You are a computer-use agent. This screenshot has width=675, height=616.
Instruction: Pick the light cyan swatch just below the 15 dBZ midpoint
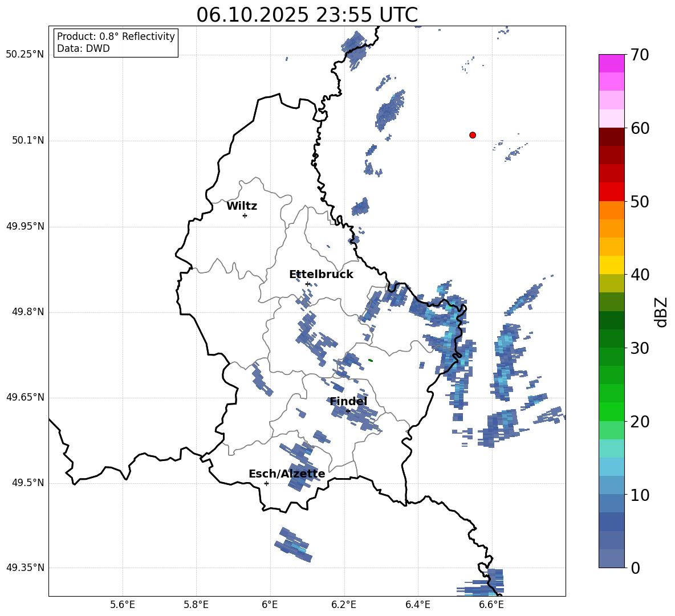point(612,467)
